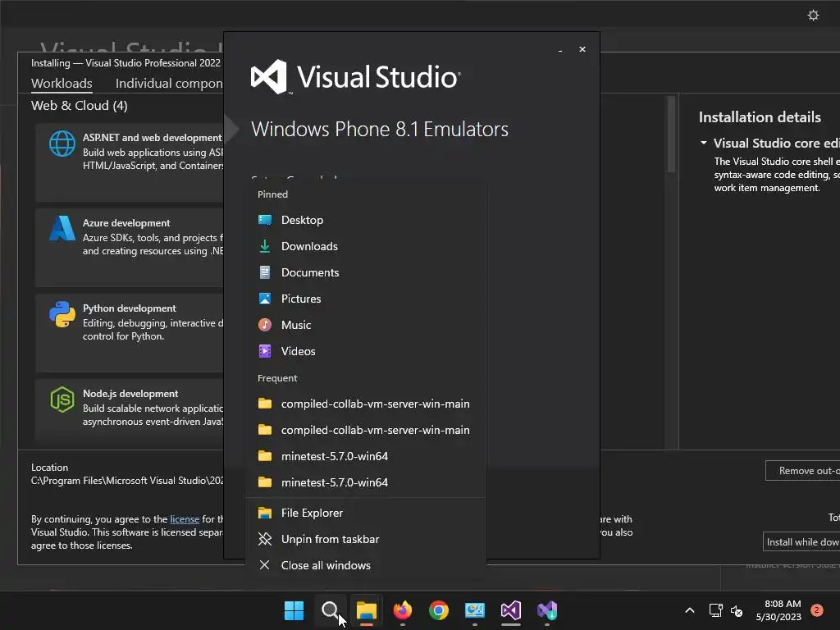Screen dimensions: 840x630
Task: Click the Documents page icon
Action: point(265,272)
